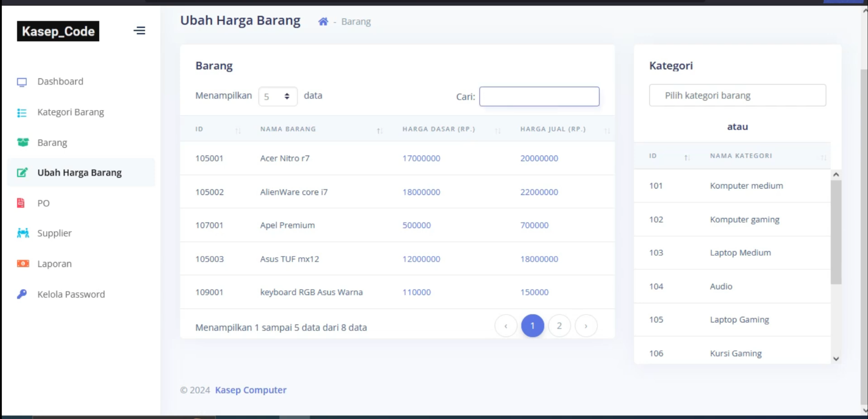Image resolution: width=868 pixels, height=419 pixels.
Task: Open the Supplier menu item
Action: click(54, 233)
